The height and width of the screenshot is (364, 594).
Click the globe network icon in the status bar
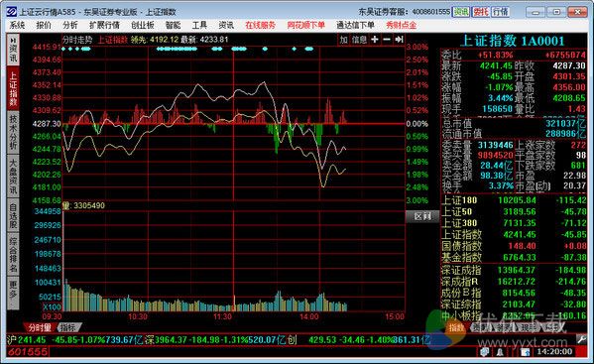[485, 353]
